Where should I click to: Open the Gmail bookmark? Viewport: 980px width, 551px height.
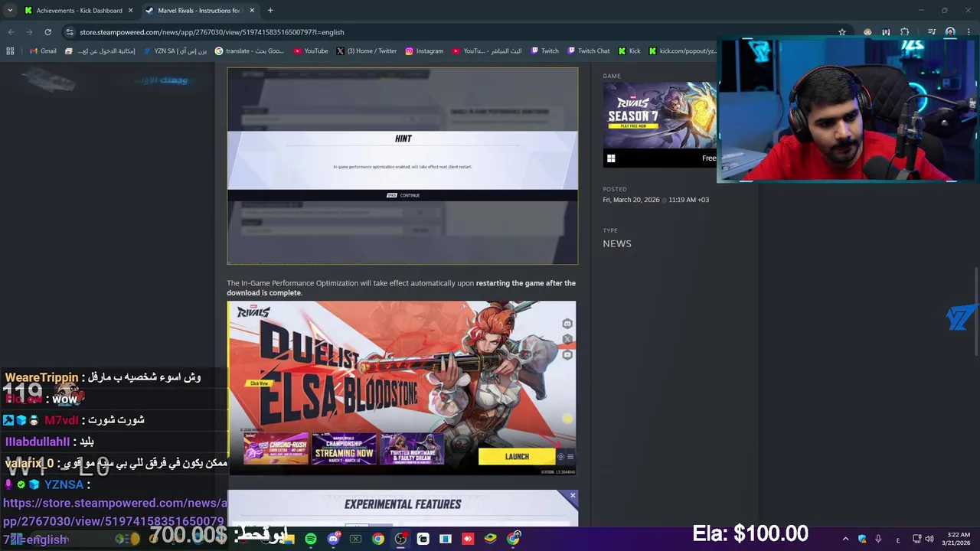tap(43, 51)
